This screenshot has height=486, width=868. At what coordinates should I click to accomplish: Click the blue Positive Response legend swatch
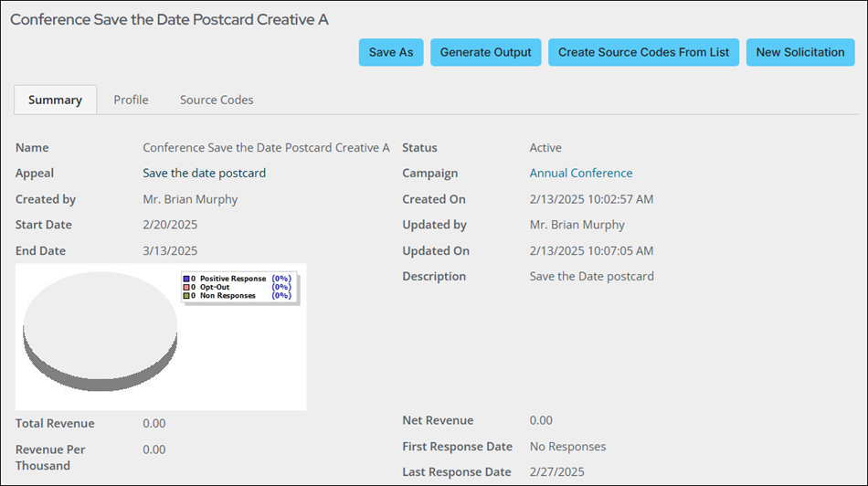pyautogui.click(x=186, y=279)
